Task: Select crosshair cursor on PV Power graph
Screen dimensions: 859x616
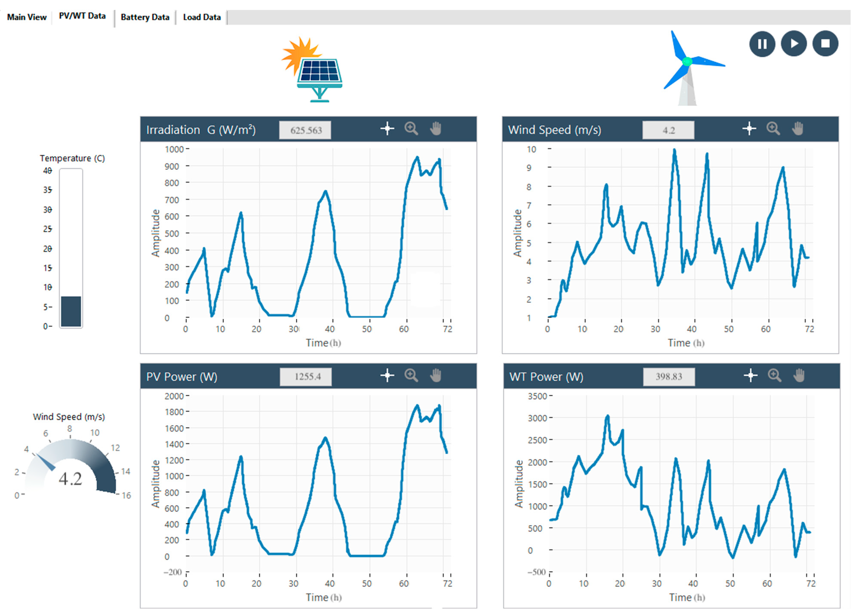Action: point(387,375)
